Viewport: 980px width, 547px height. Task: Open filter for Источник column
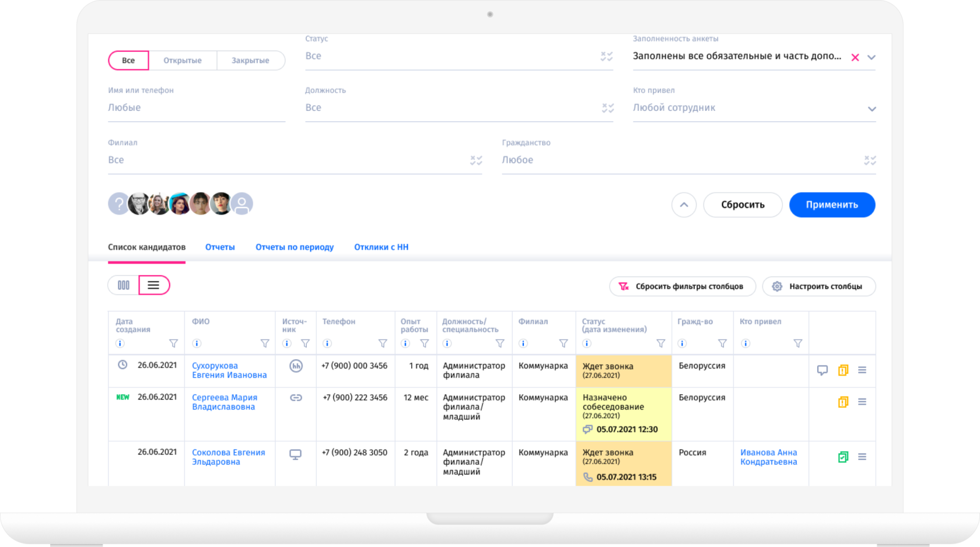point(305,343)
